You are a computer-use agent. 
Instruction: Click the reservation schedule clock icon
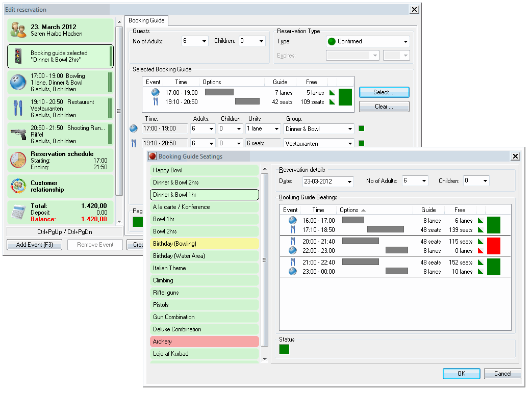[18, 160]
